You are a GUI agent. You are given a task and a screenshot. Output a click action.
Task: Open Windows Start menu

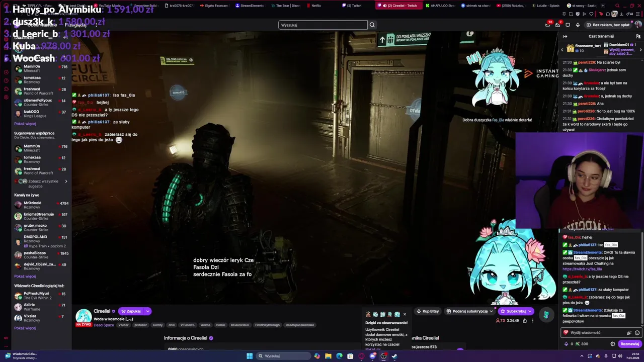pyautogui.click(x=250, y=356)
